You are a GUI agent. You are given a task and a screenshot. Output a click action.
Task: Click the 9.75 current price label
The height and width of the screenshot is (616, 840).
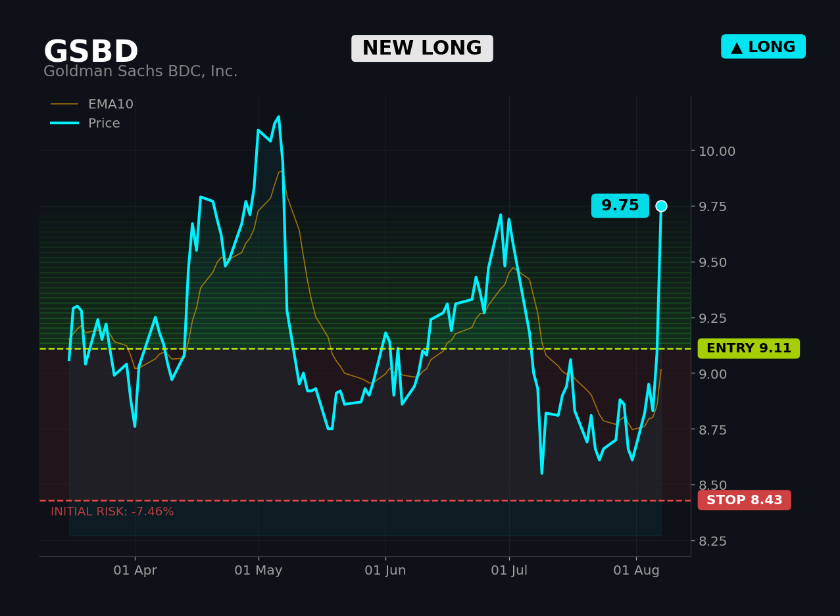[x=620, y=206]
